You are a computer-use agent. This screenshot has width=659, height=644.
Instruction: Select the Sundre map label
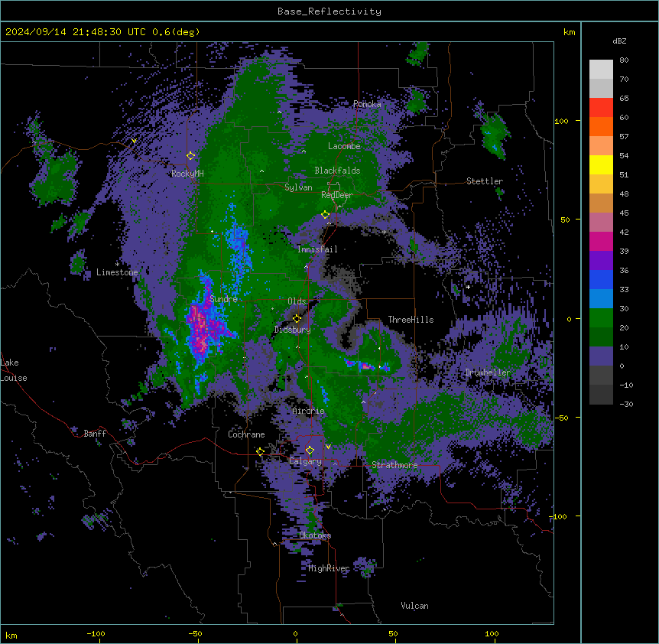[223, 299]
